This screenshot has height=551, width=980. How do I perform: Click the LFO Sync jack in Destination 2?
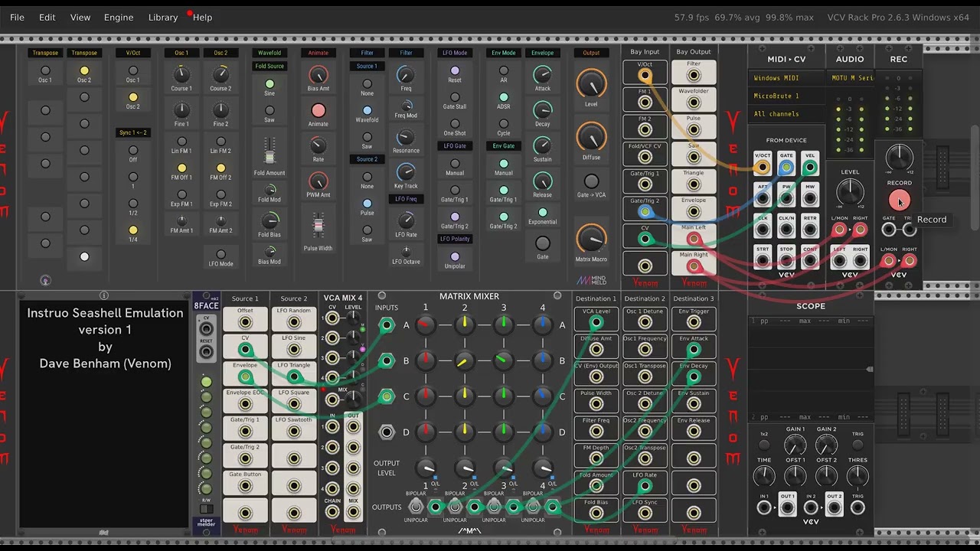tap(645, 514)
